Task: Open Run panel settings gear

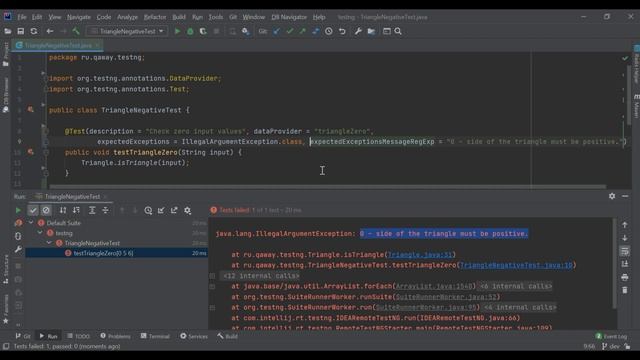Action: tap(612, 196)
